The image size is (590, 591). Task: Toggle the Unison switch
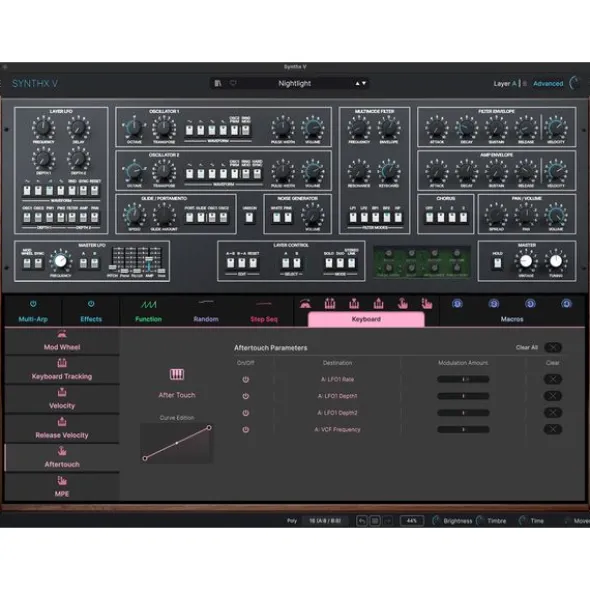249,217
